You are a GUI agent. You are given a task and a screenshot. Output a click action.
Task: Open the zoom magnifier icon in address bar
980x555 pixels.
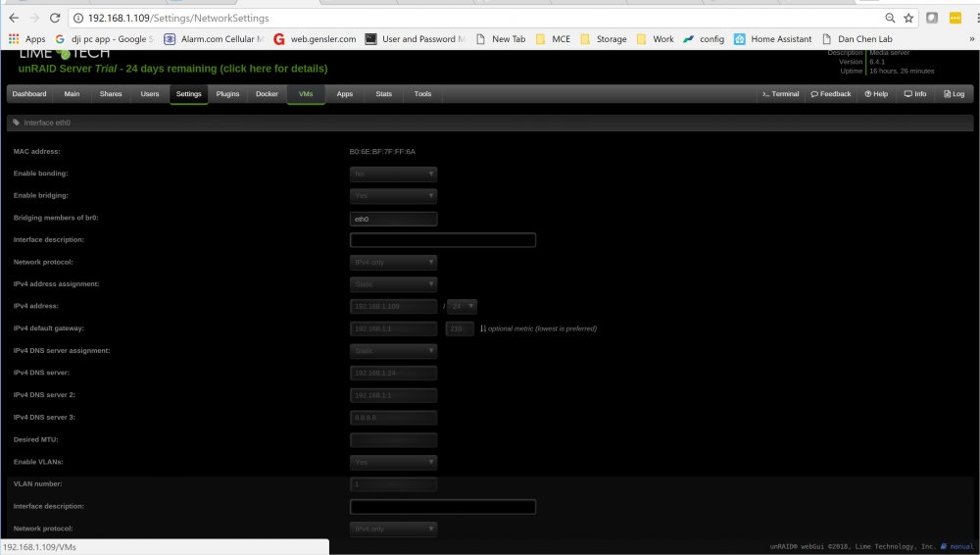point(890,19)
